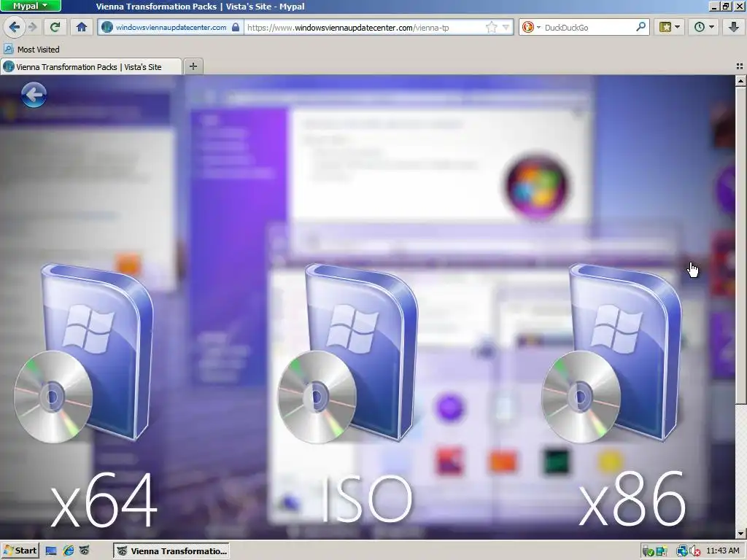Launch Mypal raccoon icon from quick launch
This screenshot has height=560, width=747.
tap(85, 551)
